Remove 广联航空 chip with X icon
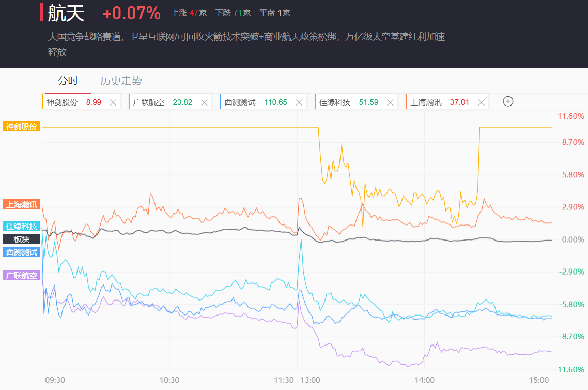Screen dimensions: 588x390 204,102
